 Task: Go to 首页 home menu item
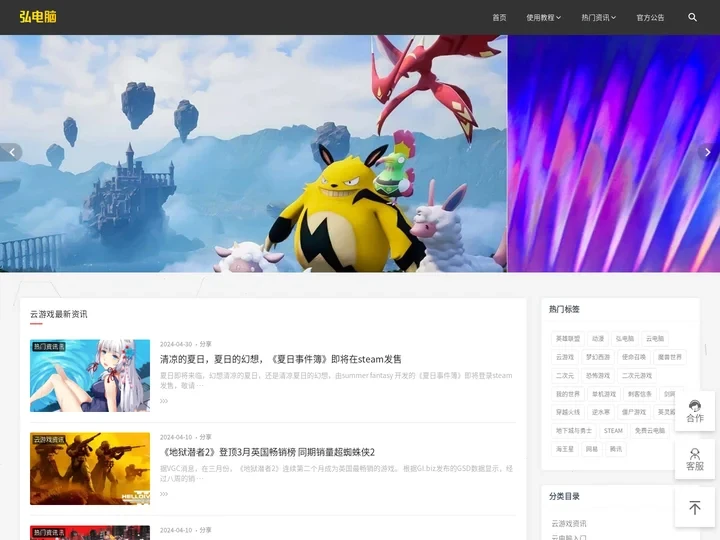coord(499,17)
